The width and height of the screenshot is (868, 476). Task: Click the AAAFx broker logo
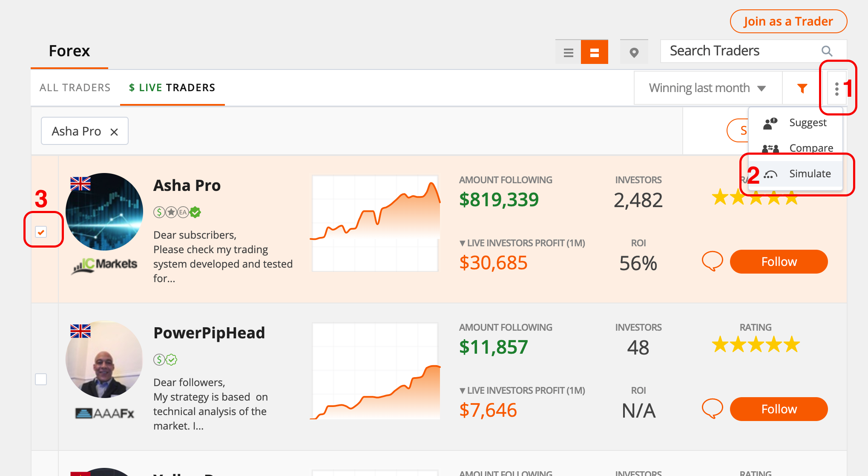tap(104, 413)
